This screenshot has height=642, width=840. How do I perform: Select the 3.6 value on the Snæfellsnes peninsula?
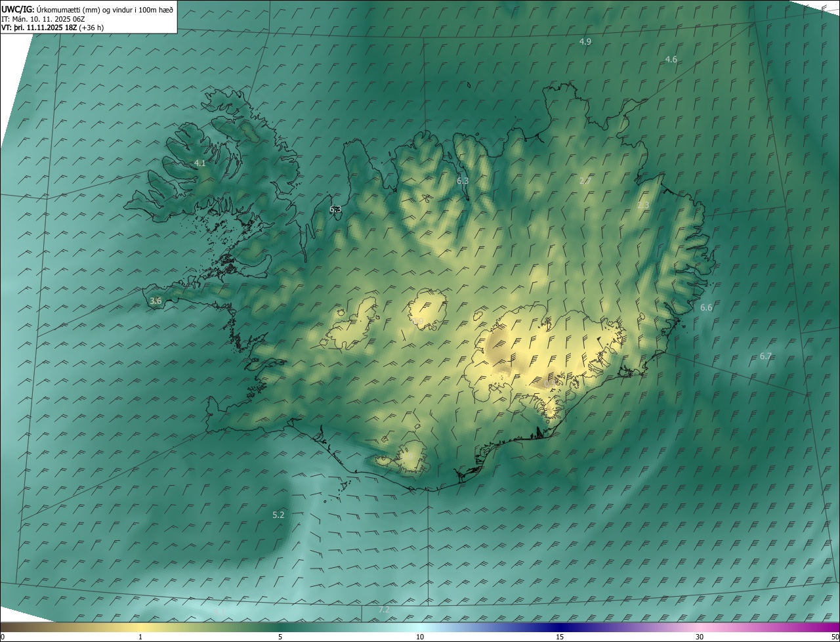[x=156, y=301]
